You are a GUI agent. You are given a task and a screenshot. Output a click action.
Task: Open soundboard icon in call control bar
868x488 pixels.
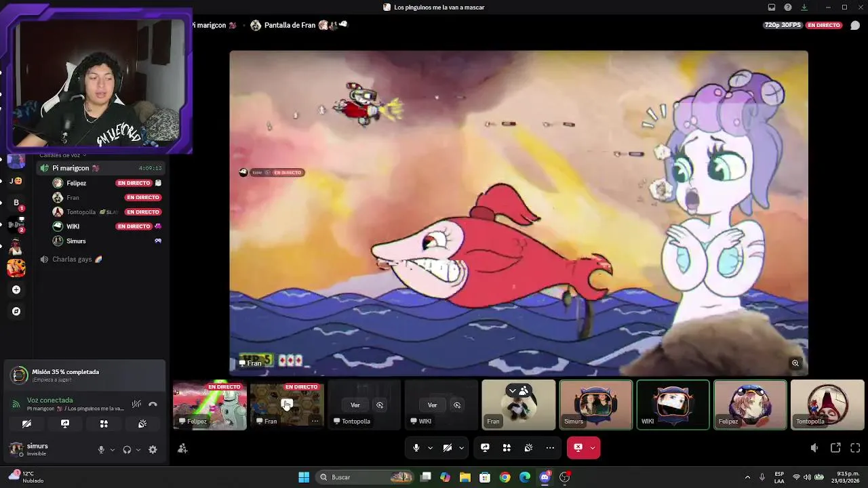528,448
